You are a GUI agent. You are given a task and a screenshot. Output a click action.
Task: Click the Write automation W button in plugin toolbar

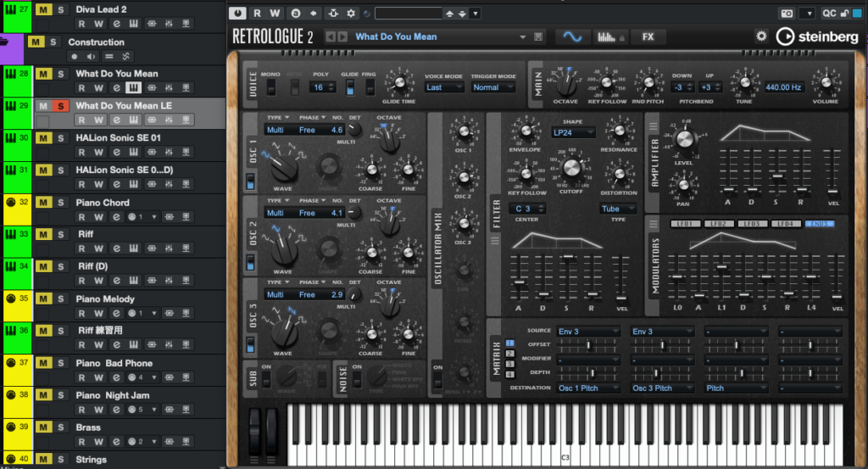click(275, 14)
